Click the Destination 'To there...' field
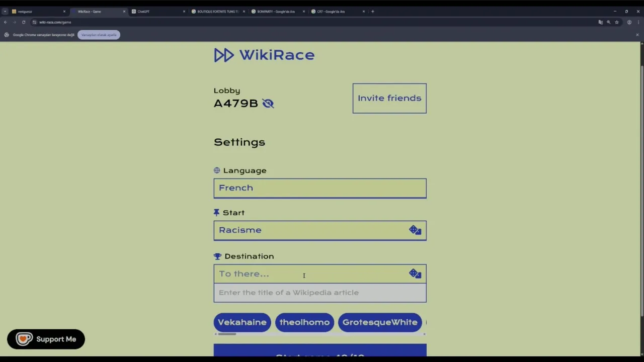The width and height of the screenshot is (644, 362). click(320, 274)
